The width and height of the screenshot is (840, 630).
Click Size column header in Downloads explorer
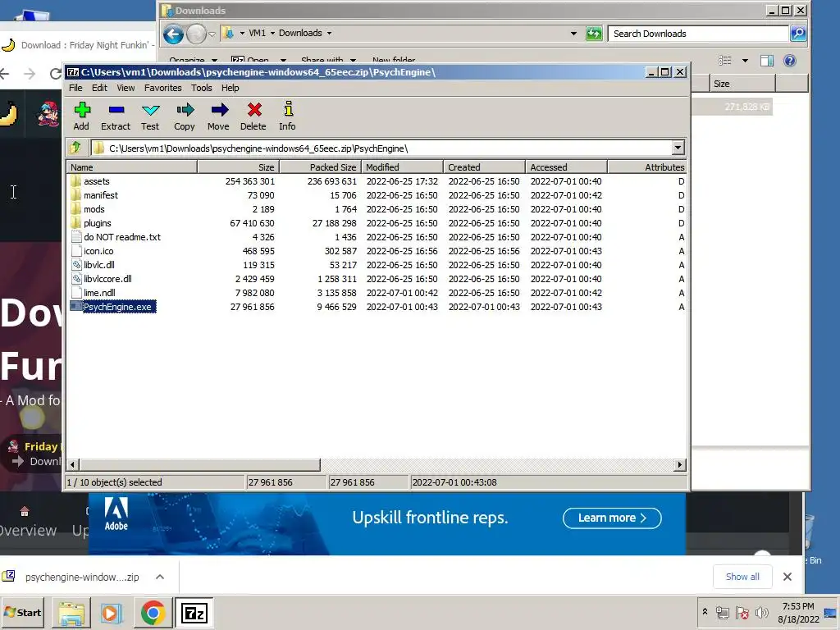(x=742, y=84)
